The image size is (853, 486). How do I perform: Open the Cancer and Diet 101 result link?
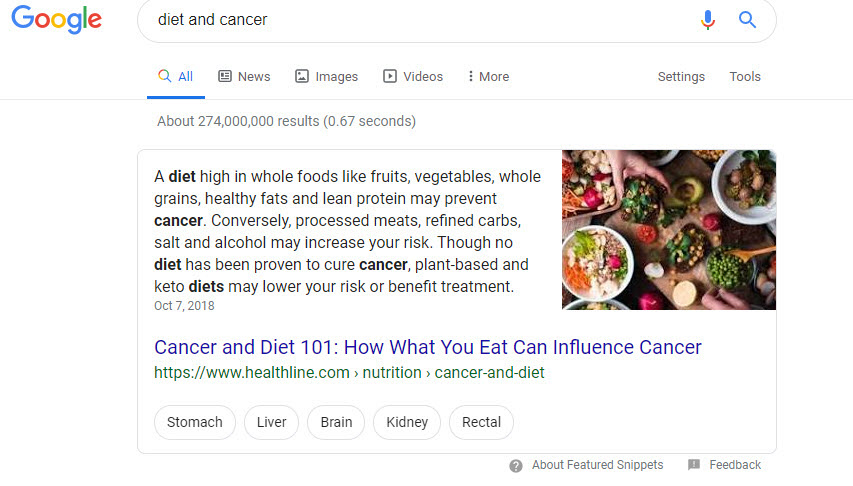428,347
